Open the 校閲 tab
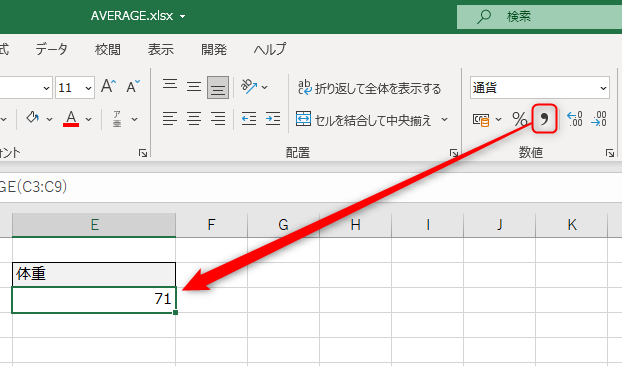622x366 pixels. 108,50
